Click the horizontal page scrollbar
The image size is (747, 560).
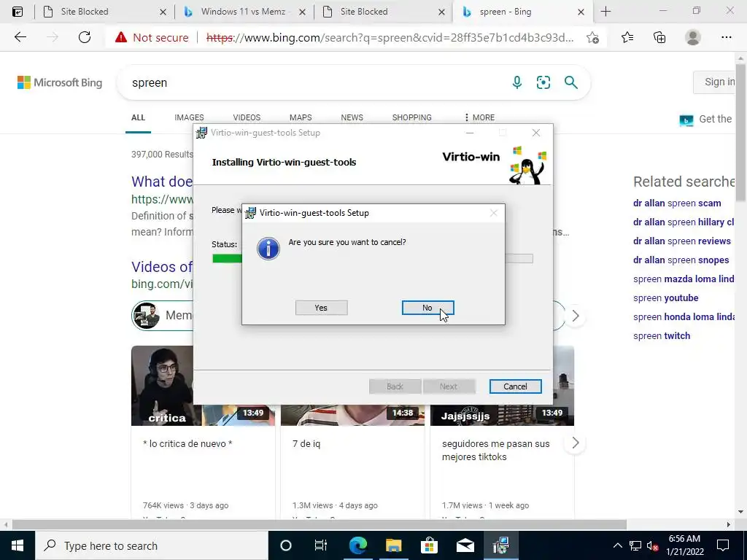[320, 525]
